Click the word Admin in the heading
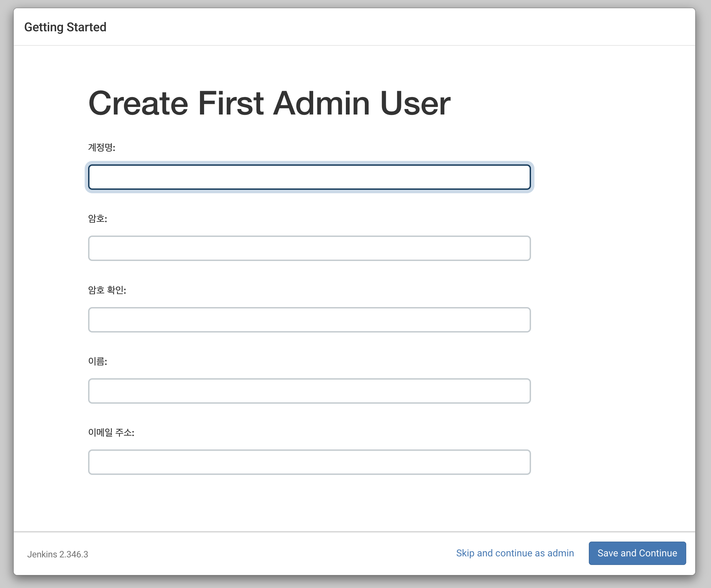711x588 pixels. pos(321,103)
